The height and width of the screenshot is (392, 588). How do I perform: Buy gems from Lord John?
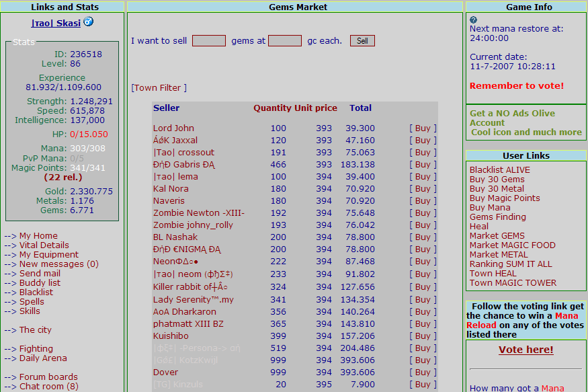coord(423,128)
